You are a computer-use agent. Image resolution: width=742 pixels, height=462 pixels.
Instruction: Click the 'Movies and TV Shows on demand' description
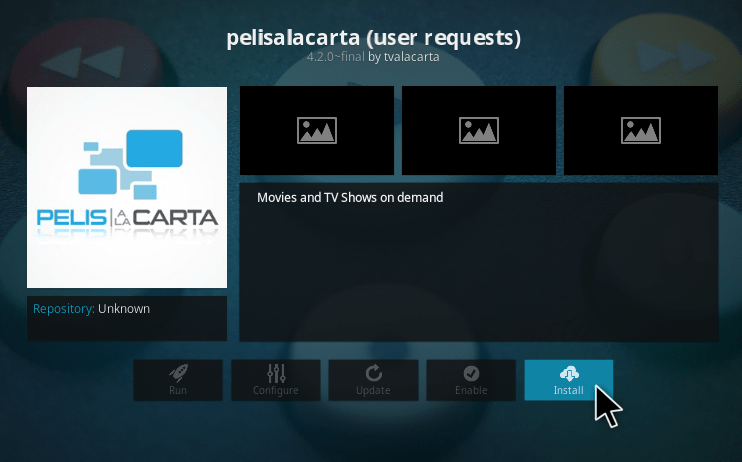[350, 197]
